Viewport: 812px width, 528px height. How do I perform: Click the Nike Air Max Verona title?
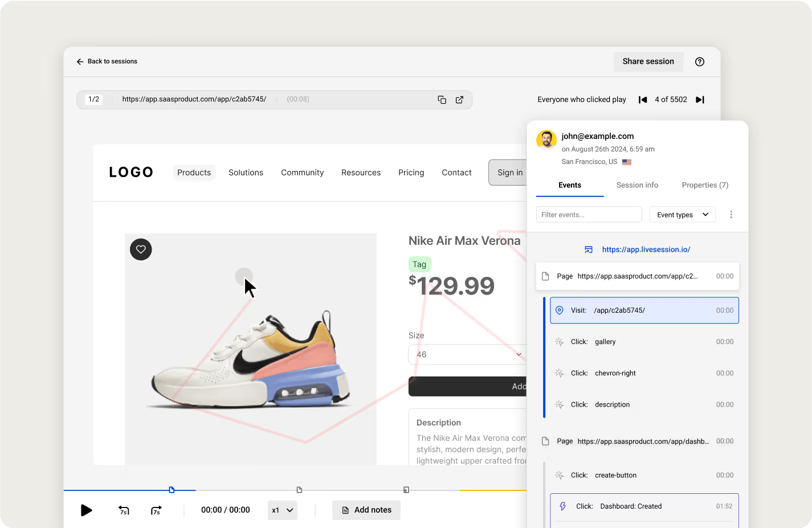[x=464, y=241]
